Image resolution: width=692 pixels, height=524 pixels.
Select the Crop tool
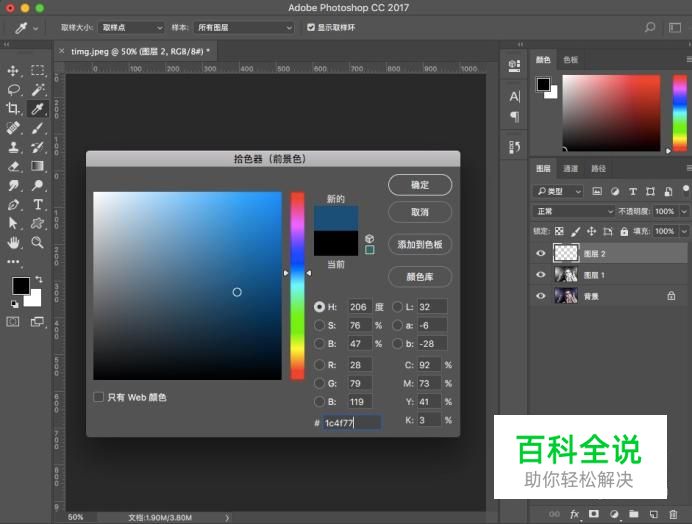point(13,109)
